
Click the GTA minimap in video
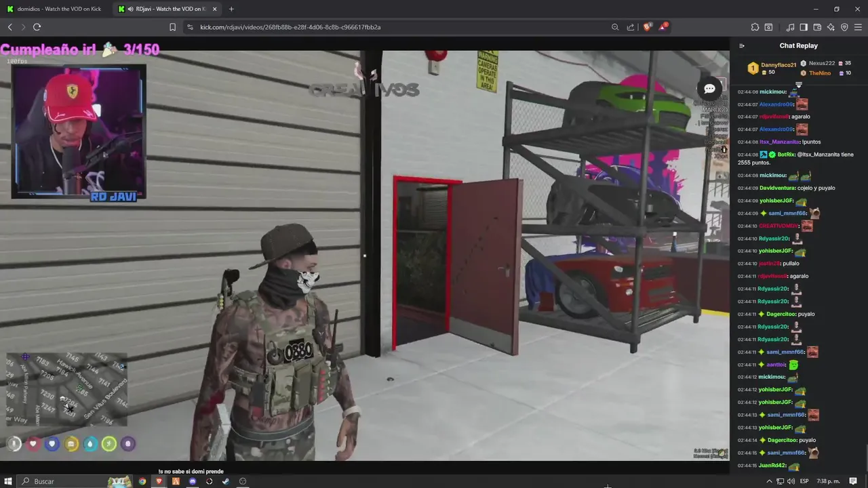[66, 389]
